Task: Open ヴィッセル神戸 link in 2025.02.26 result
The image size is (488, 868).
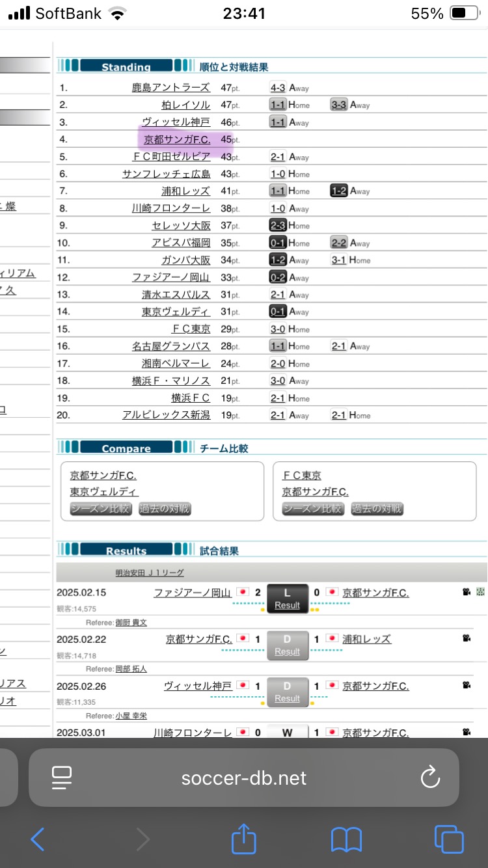Action: 198,686
